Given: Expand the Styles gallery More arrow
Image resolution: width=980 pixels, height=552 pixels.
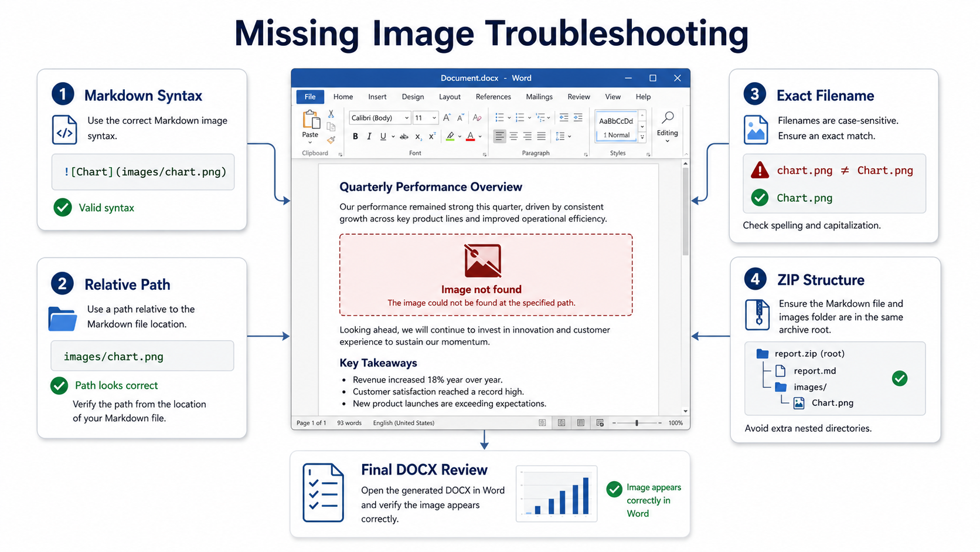Looking at the screenshot, I should (642, 137).
